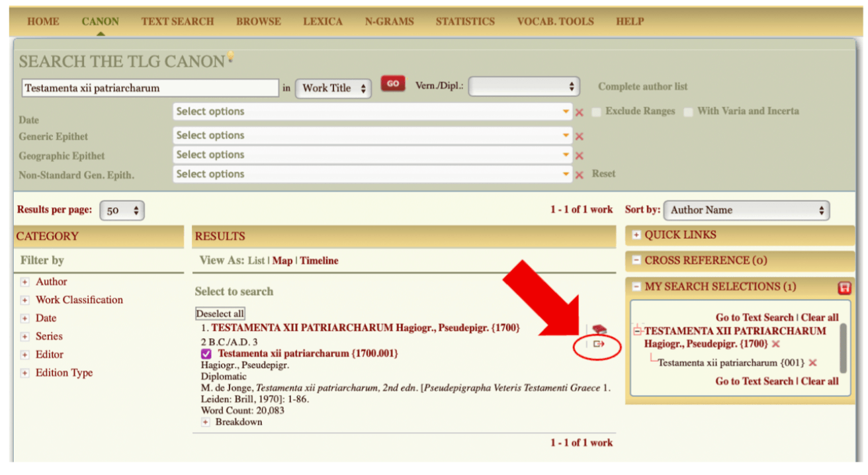The height and width of the screenshot is (475, 868).
Task: Uncheck the Testamenta xii patriarcharum {1700.001} checkbox
Action: click(206, 354)
